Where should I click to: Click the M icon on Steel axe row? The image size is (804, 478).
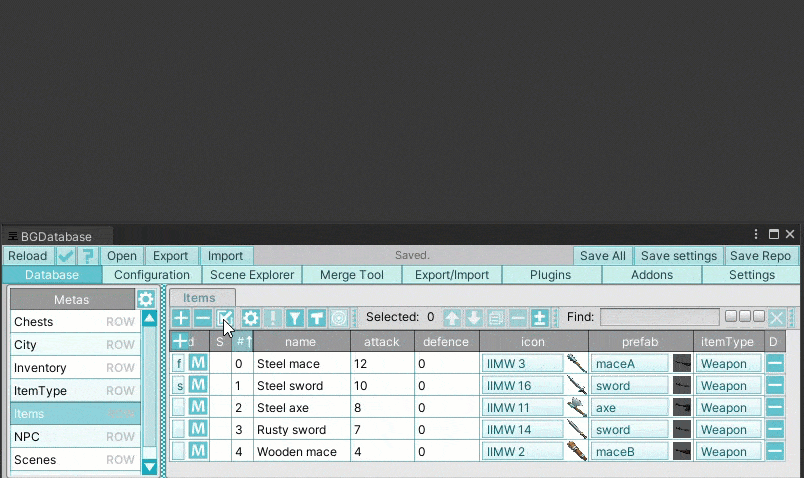[x=198, y=407]
